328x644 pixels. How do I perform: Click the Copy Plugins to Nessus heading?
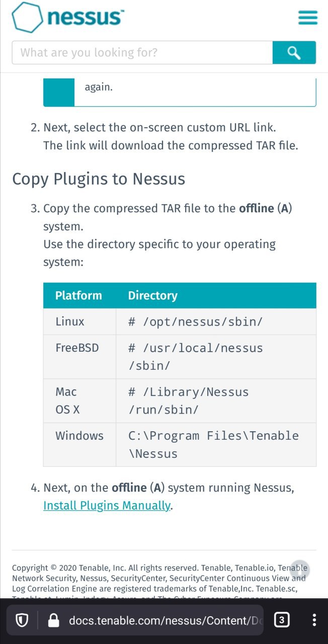pyautogui.click(x=99, y=179)
